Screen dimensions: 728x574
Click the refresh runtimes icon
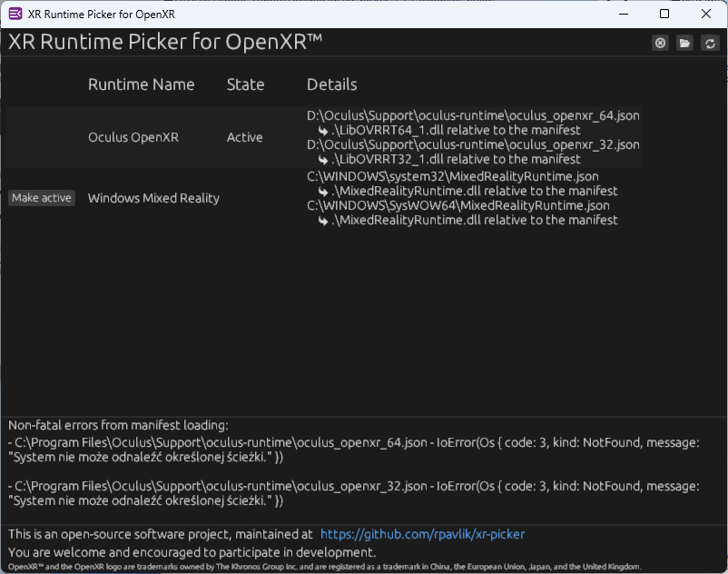710,44
